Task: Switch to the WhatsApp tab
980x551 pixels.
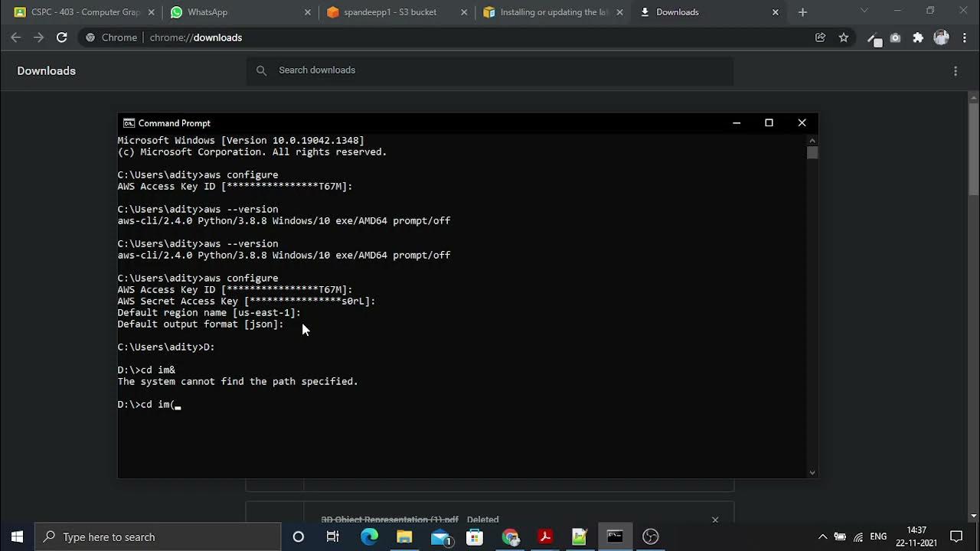Action: pos(234,12)
